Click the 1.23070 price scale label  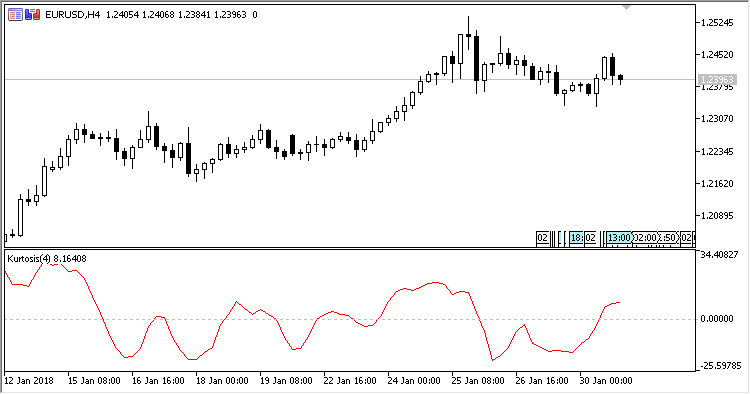click(x=717, y=119)
